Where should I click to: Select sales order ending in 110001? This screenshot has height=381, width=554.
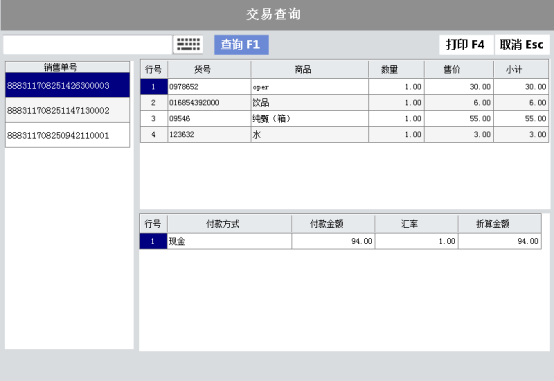pyautogui.click(x=67, y=135)
